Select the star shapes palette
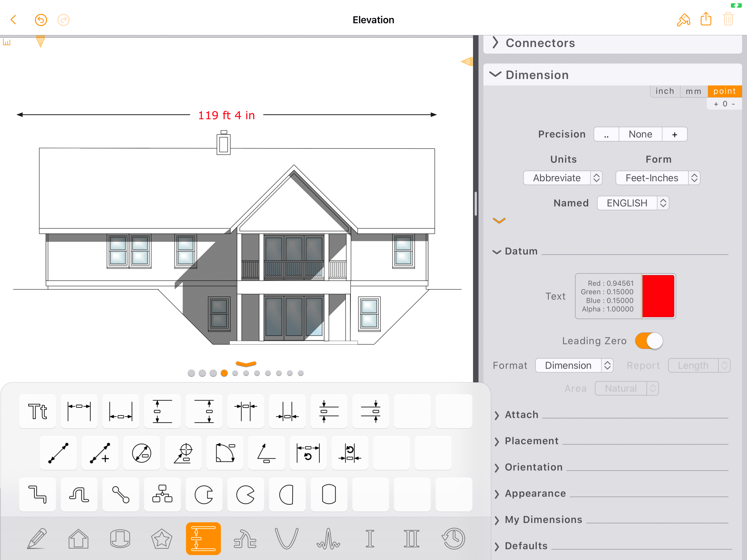 point(161,538)
